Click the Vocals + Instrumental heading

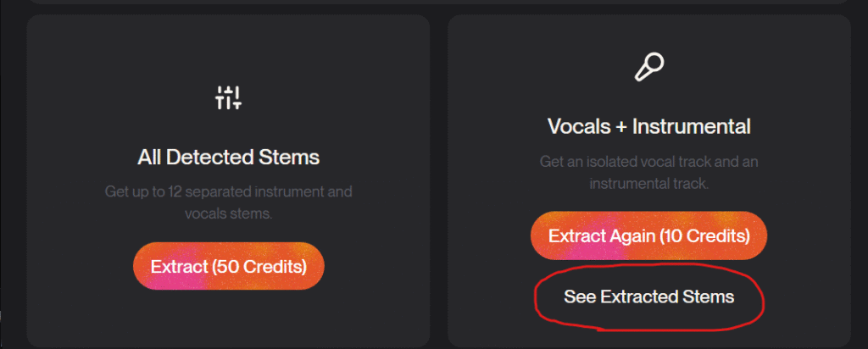point(648,126)
